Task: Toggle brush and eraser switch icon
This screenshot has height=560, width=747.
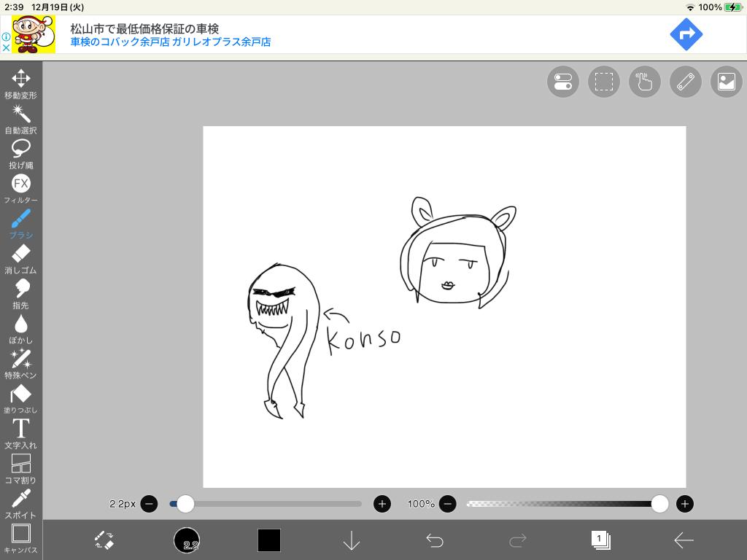Action: pos(104,540)
